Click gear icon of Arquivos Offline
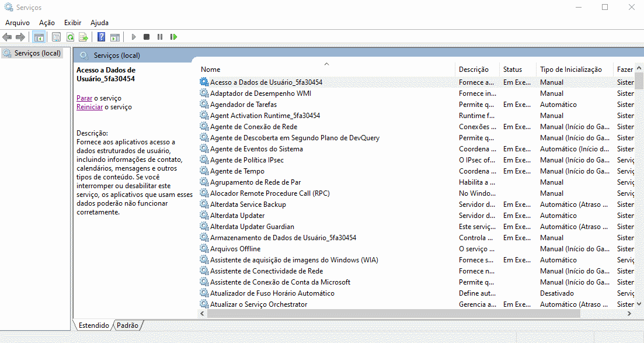Screen dimensions: 644x343 (204, 248)
